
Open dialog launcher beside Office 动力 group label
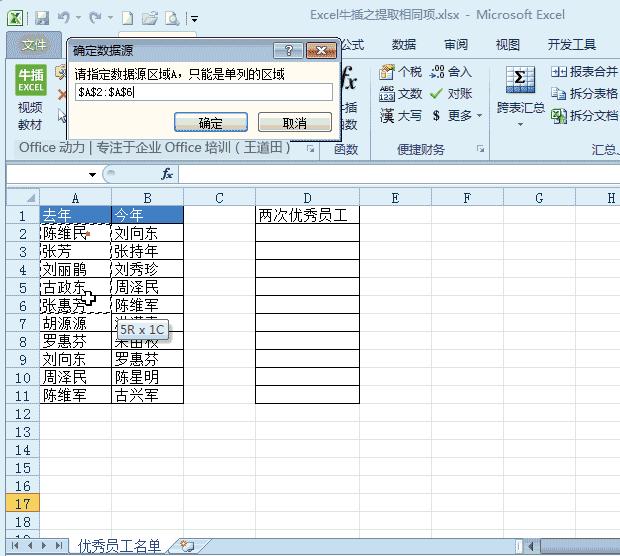click(310, 149)
